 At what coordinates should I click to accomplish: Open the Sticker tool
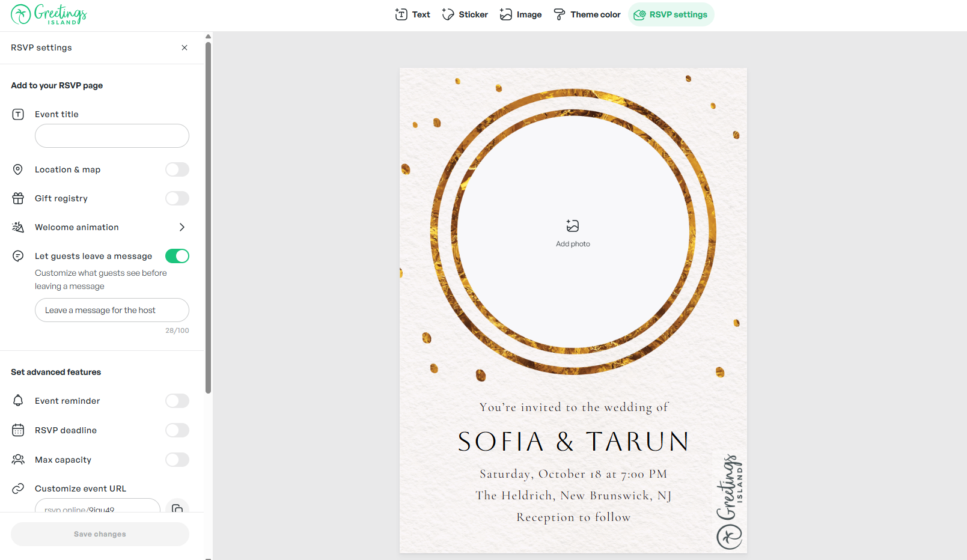[464, 14]
